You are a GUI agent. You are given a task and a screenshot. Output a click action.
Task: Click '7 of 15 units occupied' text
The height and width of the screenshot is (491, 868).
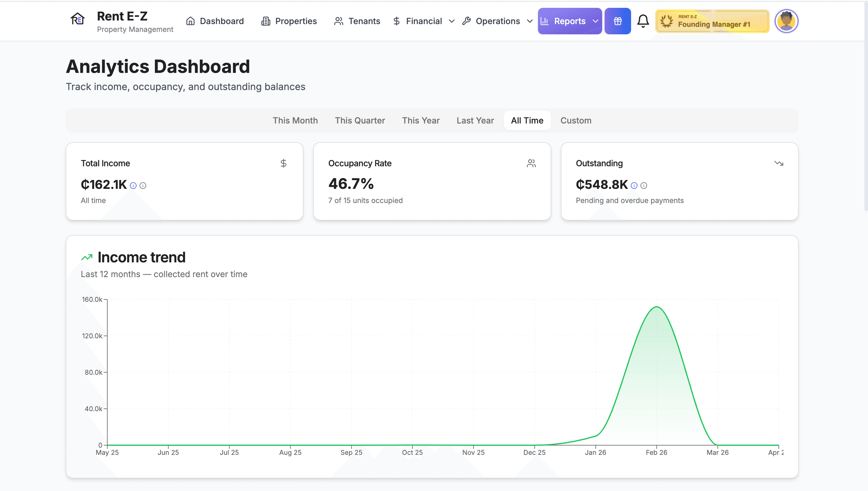[365, 200]
